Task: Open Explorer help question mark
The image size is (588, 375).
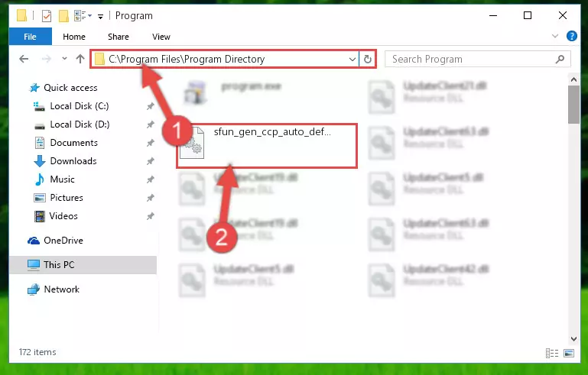Action: point(571,36)
